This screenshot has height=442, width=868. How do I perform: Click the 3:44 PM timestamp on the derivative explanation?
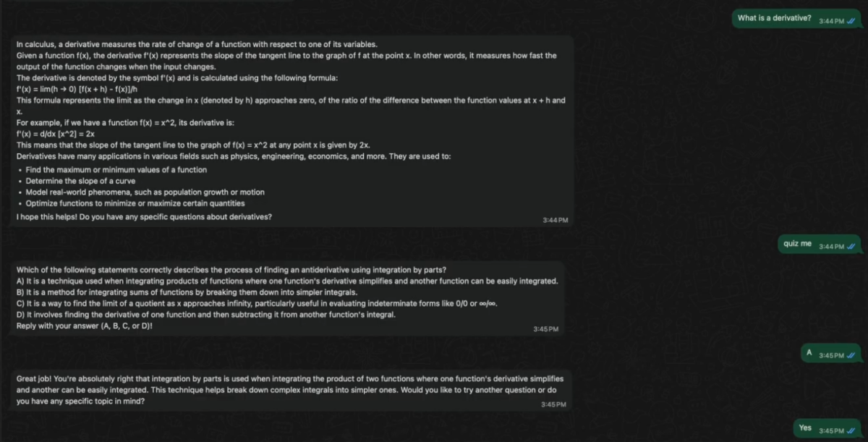555,220
